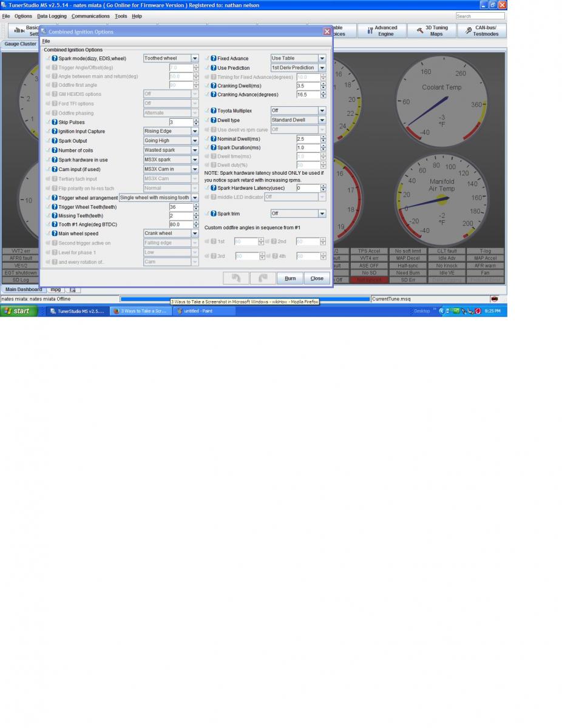Open the Spark Output dropdown
The height and width of the screenshot is (728, 562).
point(171,141)
